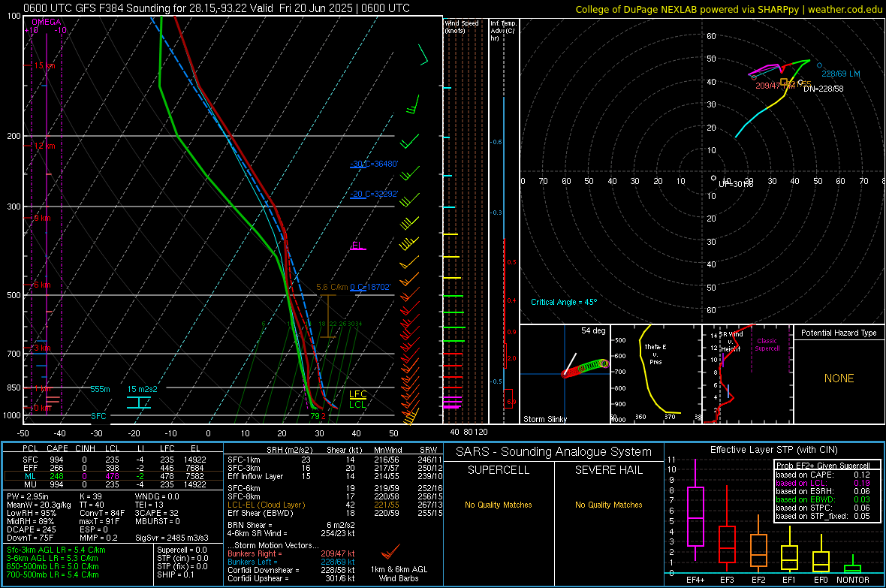Click the Sfc-3km AGL LR = 5.4 C/km line
This screenshot has width=886, height=588.
(x=56, y=550)
